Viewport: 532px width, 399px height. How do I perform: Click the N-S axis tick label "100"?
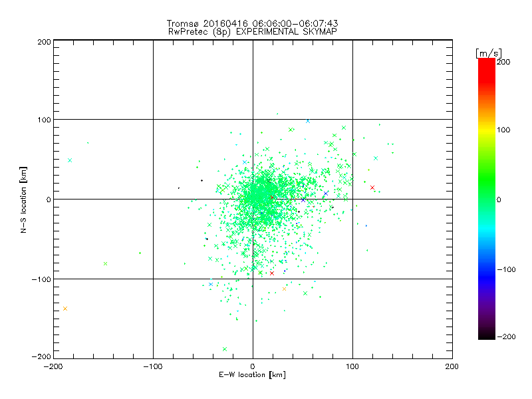(x=44, y=120)
